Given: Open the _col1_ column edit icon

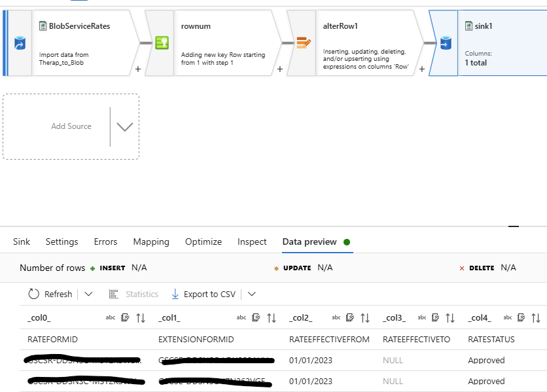Looking at the screenshot, I should pyautogui.click(x=256, y=317).
